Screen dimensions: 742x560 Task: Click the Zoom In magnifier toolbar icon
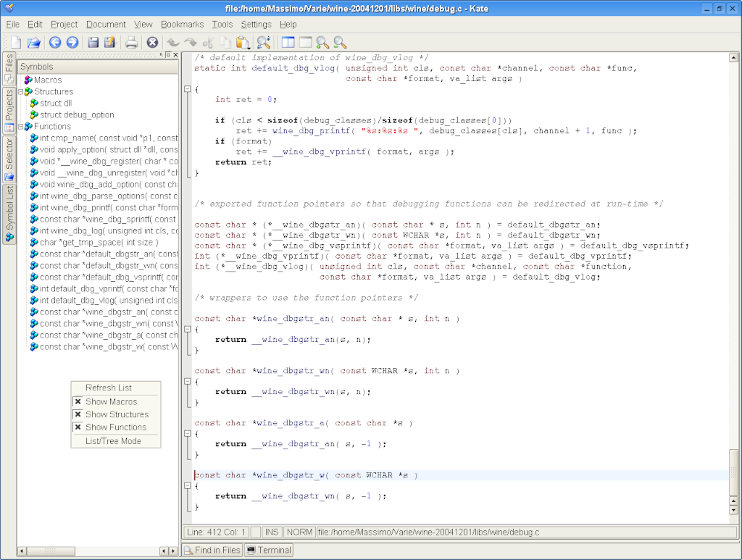322,41
